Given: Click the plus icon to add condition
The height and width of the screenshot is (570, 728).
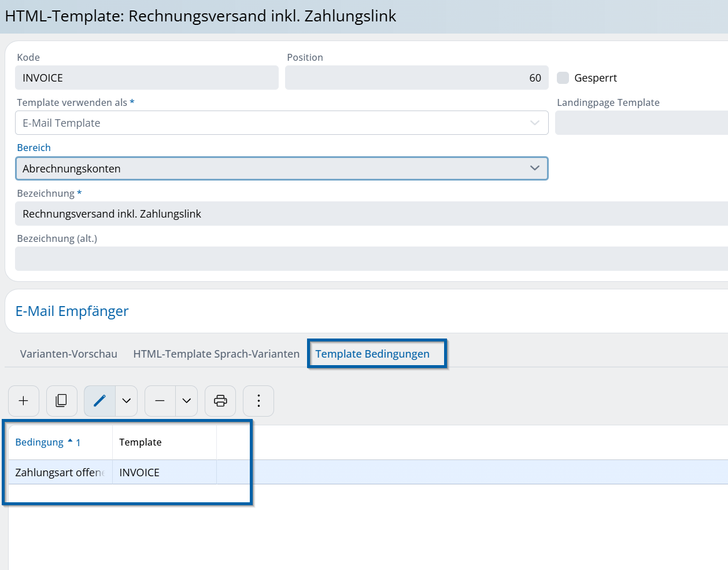Looking at the screenshot, I should coord(24,401).
